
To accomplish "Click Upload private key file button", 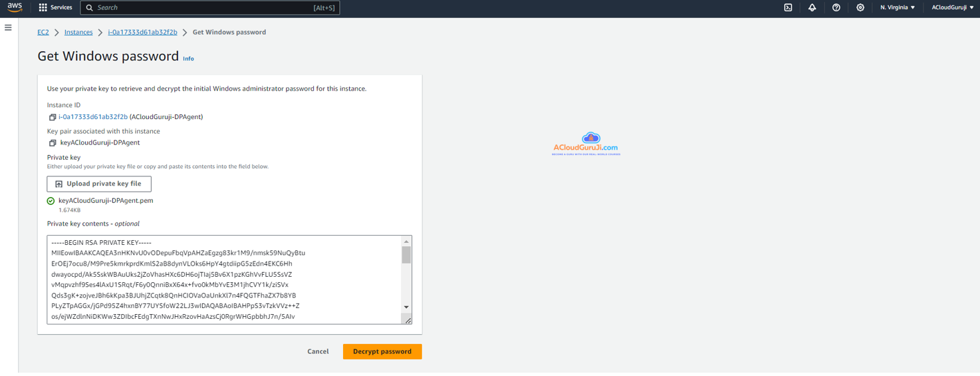I will pyautogui.click(x=99, y=184).
